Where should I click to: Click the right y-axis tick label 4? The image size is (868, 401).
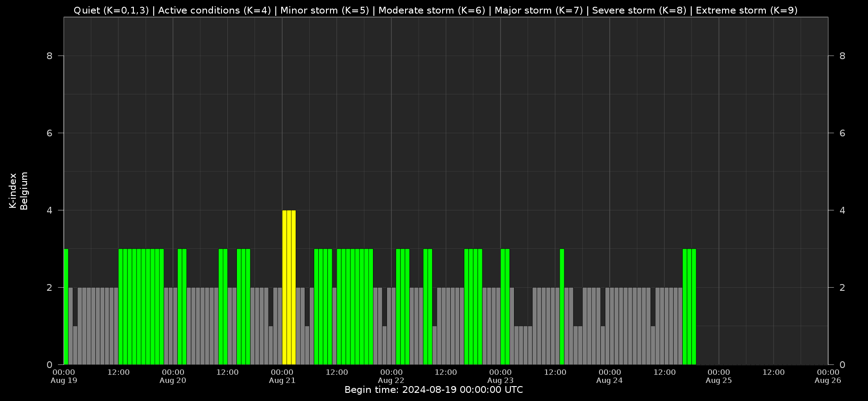(x=842, y=210)
